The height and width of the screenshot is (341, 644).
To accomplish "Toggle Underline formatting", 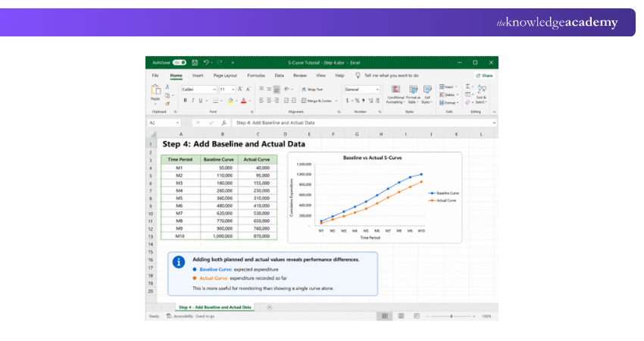I will pos(201,101).
